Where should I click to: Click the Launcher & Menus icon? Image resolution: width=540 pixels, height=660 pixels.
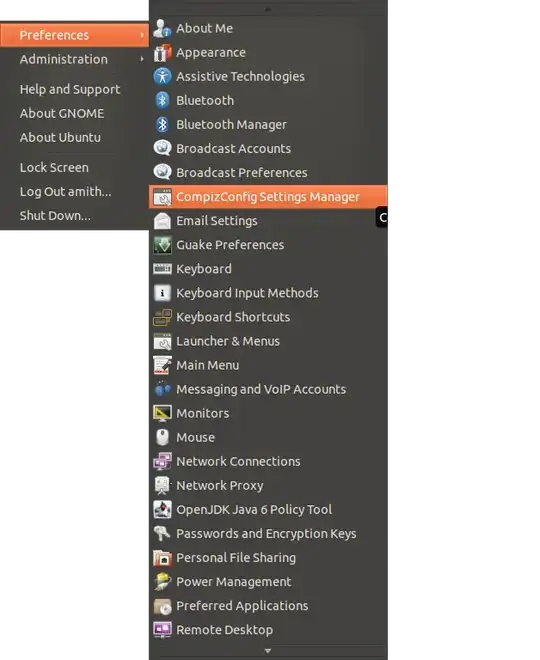coord(162,341)
